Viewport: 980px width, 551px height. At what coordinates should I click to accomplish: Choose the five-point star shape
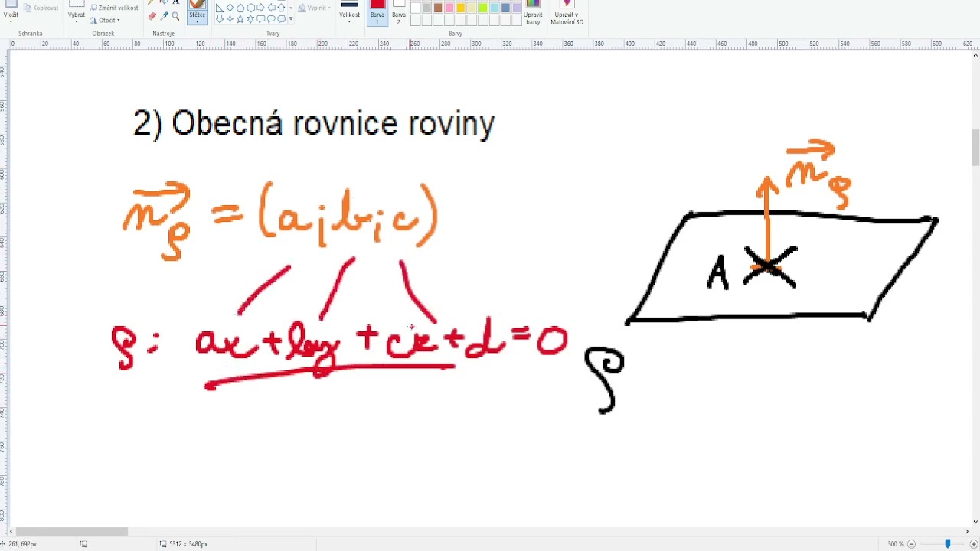[x=240, y=18]
